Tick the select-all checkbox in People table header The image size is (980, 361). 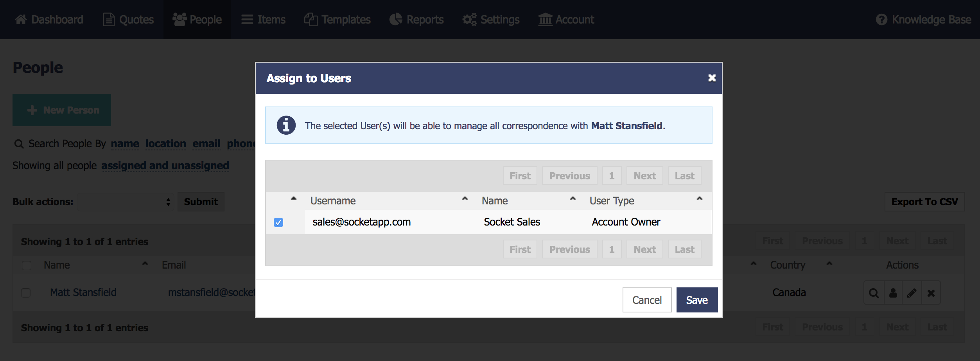pos(27,265)
